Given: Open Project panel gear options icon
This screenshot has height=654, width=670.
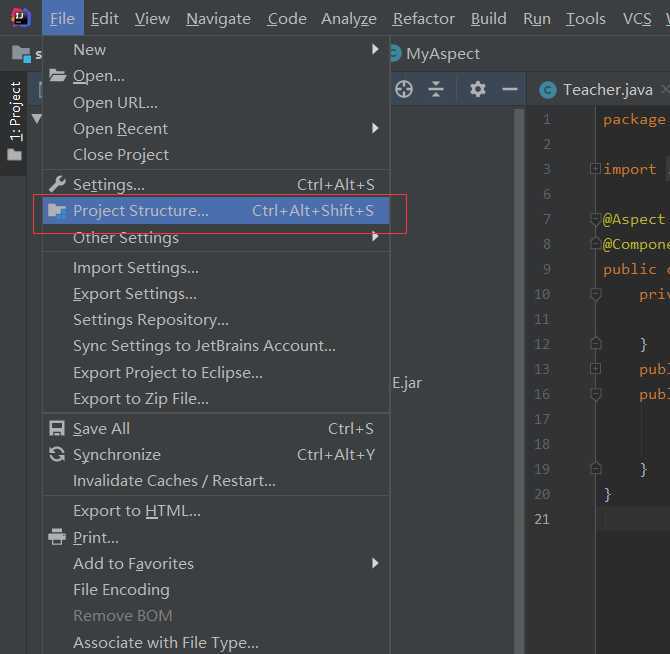Looking at the screenshot, I should point(478,89).
